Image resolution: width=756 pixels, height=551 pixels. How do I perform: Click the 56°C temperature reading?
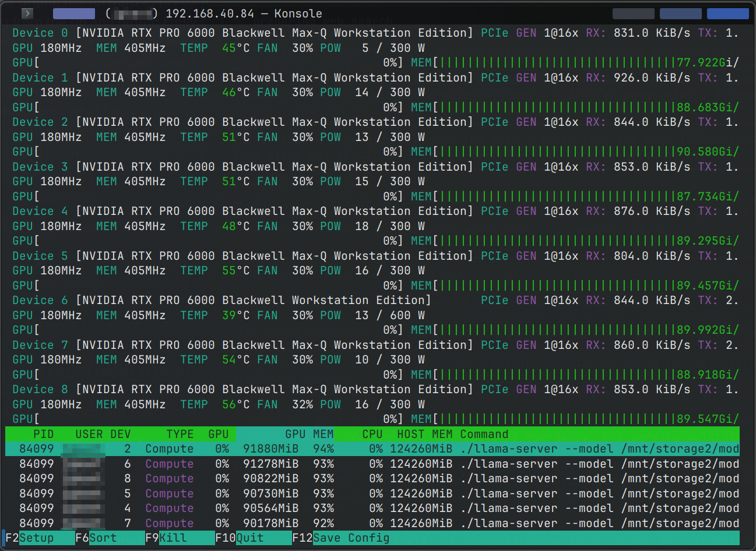pyautogui.click(x=236, y=405)
